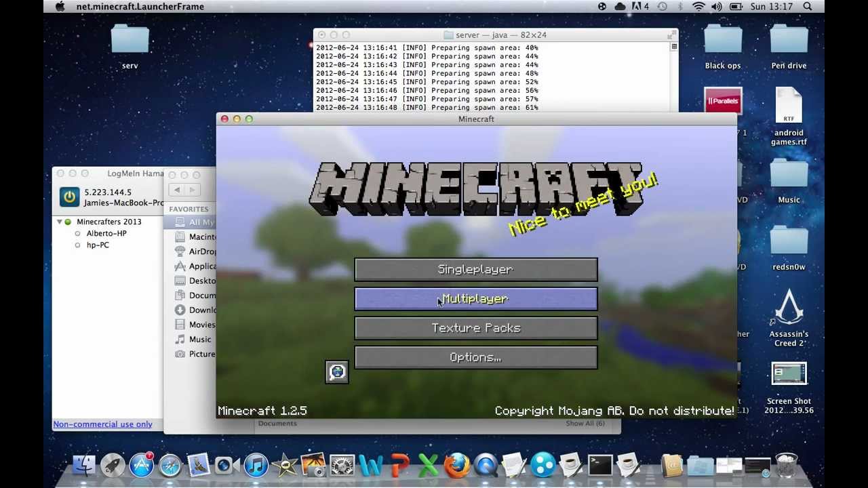The height and width of the screenshot is (488, 868).
Task: Select Downloads in Finder sidebar
Action: (191, 310)
